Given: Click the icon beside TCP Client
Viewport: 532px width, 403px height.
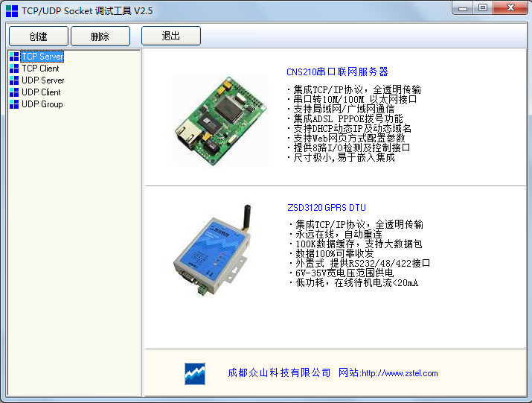Looking at the screenshot, I should click(14, 69).
